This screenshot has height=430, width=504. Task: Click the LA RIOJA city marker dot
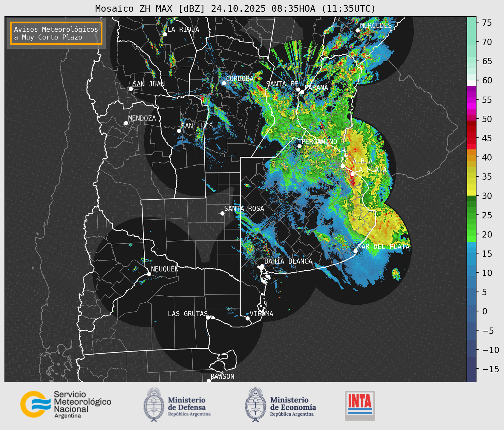coord(165,34)
